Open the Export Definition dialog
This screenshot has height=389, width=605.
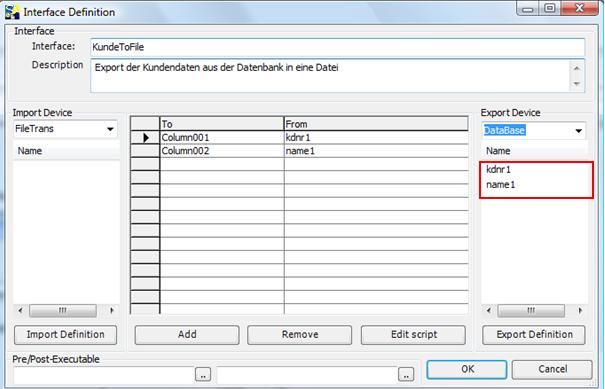click(534, 335)
